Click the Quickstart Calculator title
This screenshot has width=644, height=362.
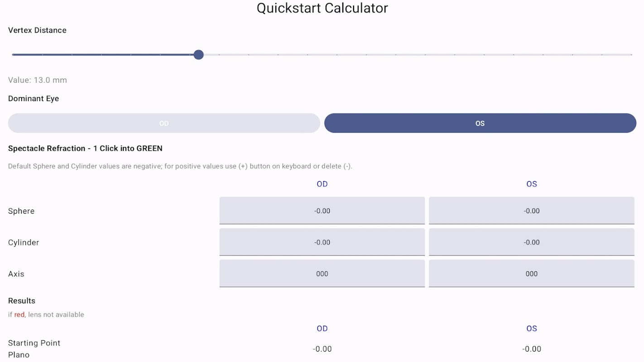[322, 8]
